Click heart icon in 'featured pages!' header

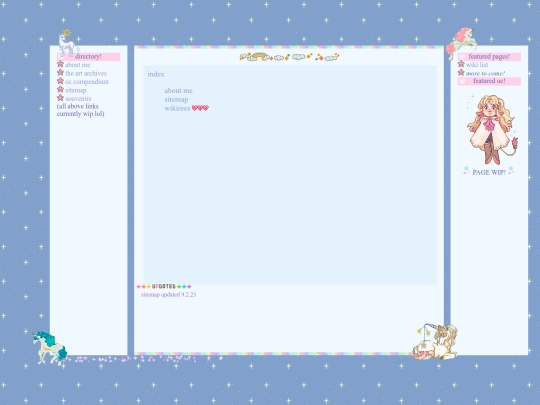pos(462,57)
